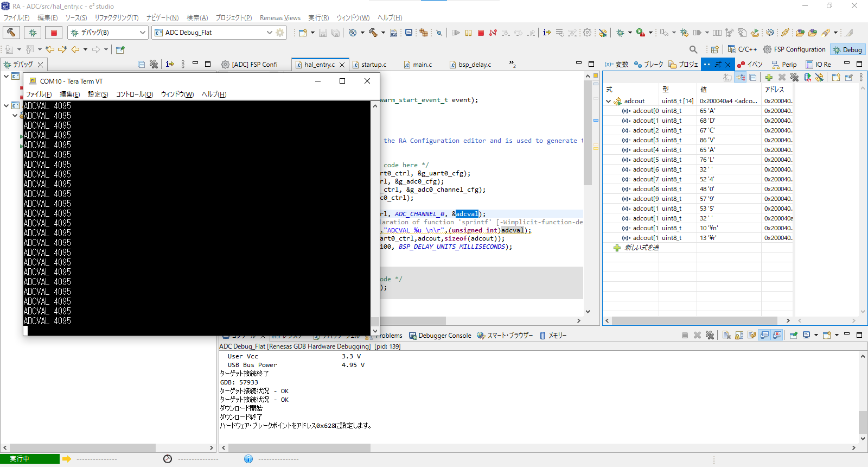Click the green bug Debug launch button
868x467 pixels.
click(x=33, y=33)
